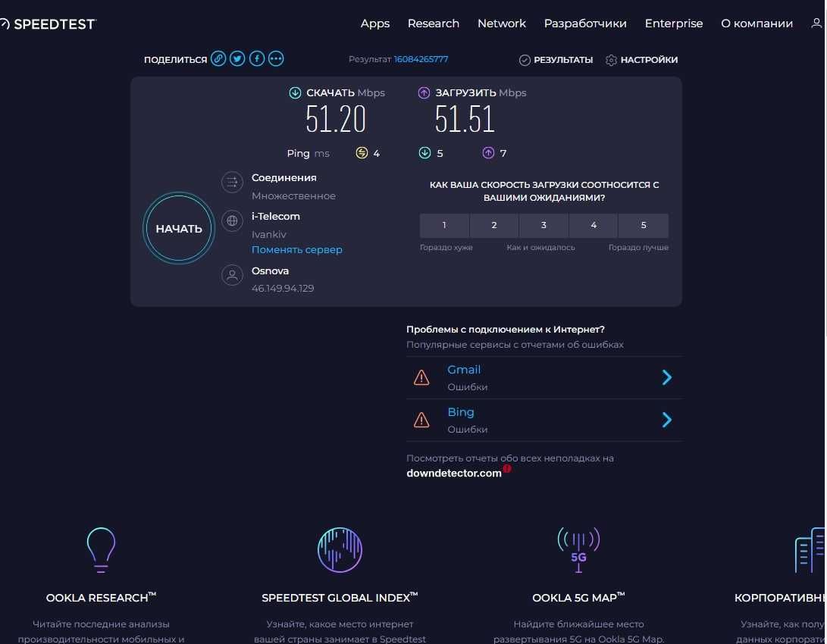Click the Ookla 5G Map antenna icon

point(578,549)
